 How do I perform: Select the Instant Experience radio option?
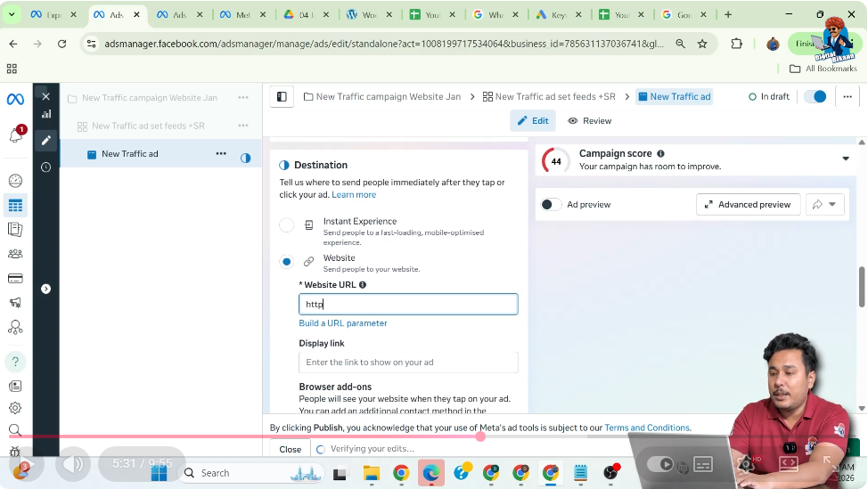tap(286, 225)
